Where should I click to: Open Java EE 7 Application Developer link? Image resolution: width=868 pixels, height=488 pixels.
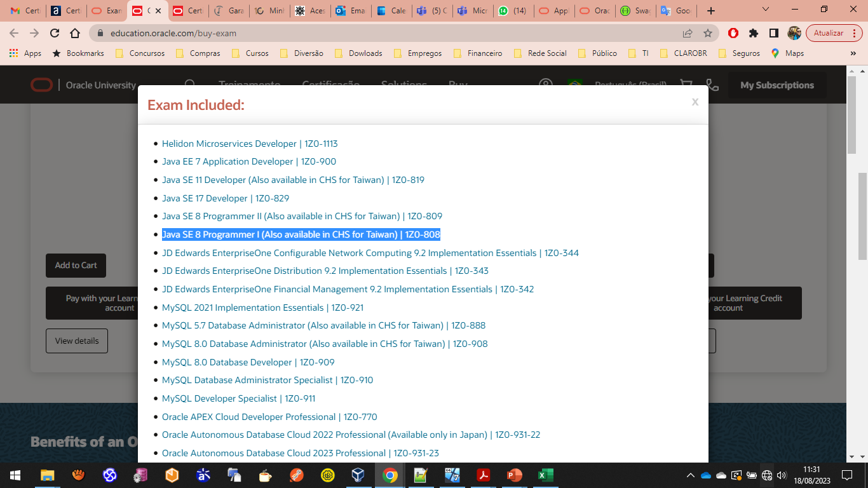pyautogui.click(x=249, y=161)
